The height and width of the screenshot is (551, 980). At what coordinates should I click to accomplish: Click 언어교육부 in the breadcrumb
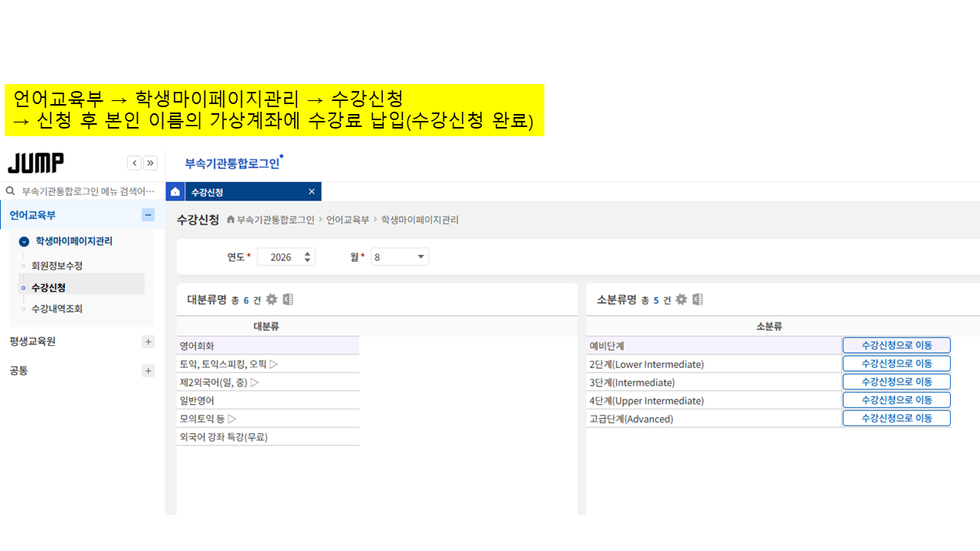click(348, 220)
